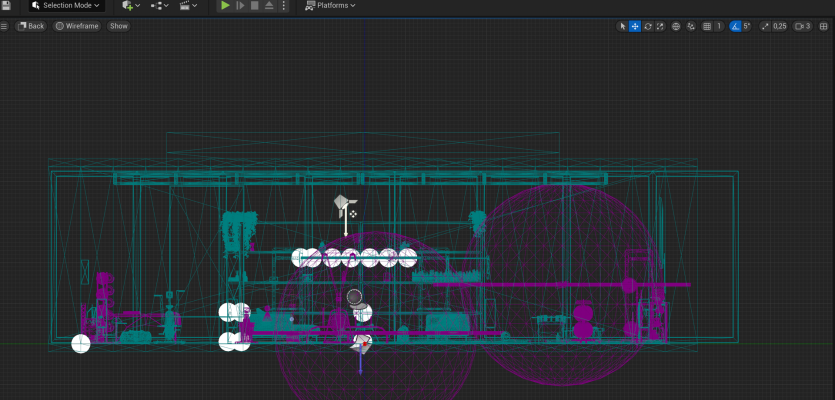Image resolution: width=835 pixels, height=400 pixels.
Task: Open the Cinematics clapperboard menu
Action: click(187, 6)
